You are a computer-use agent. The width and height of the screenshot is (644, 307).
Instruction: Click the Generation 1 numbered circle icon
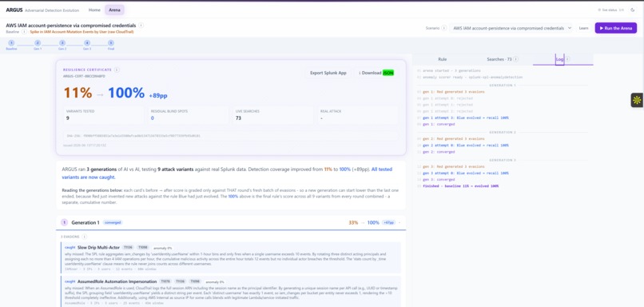coord(64,222)
